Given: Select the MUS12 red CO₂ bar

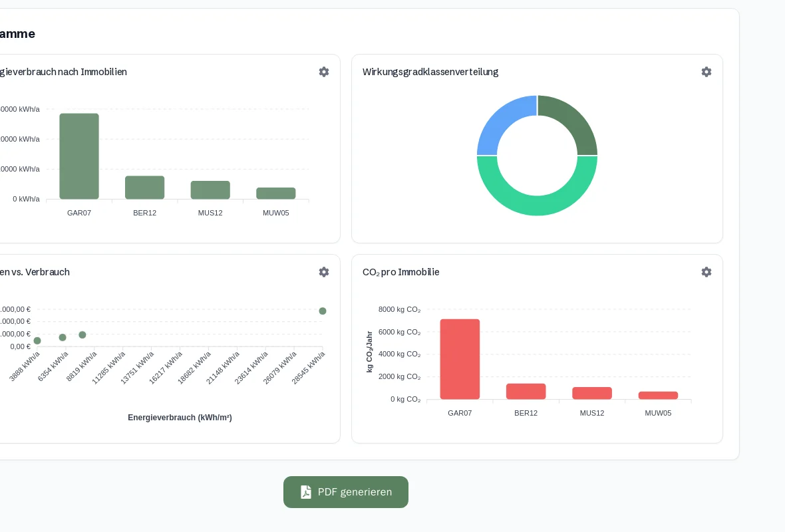Looking at the screenshot, I should pos(592,394).
